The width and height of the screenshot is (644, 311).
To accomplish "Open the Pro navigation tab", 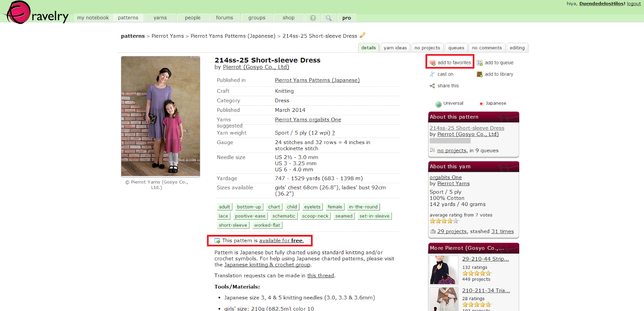I will 347,18.
